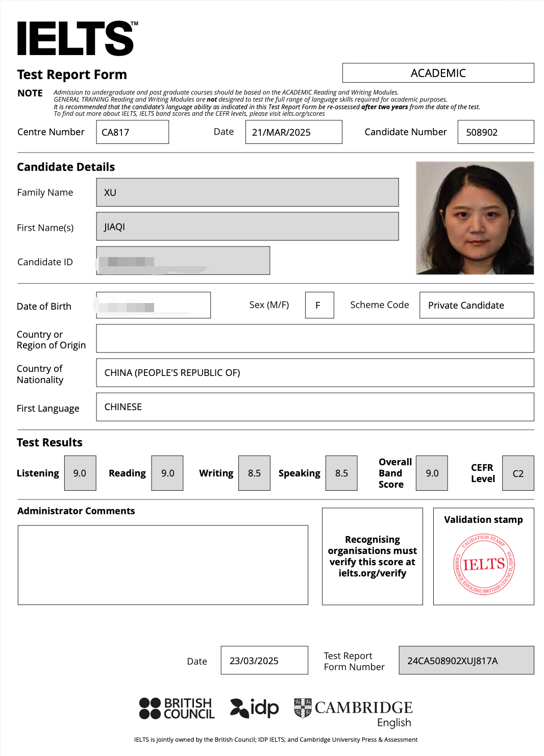544x756 pixels.
Task: Click the Reading score 9.0
Action: point(167,473)
